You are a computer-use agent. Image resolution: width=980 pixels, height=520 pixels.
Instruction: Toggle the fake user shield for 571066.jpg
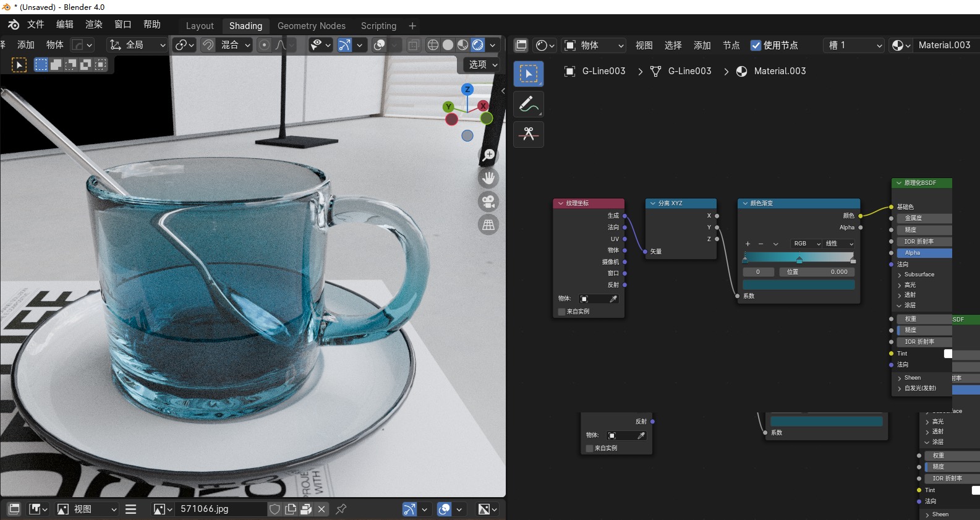[275, 509]
